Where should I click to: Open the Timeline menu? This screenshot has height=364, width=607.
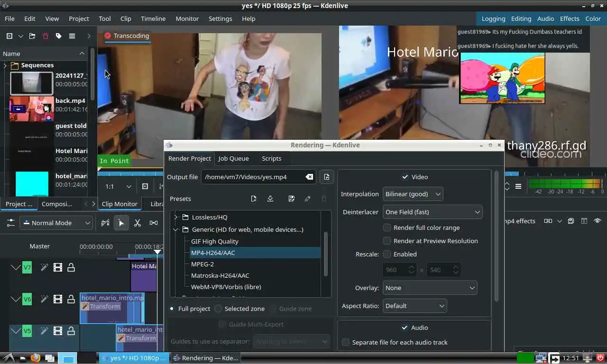(x=153, y=18)
